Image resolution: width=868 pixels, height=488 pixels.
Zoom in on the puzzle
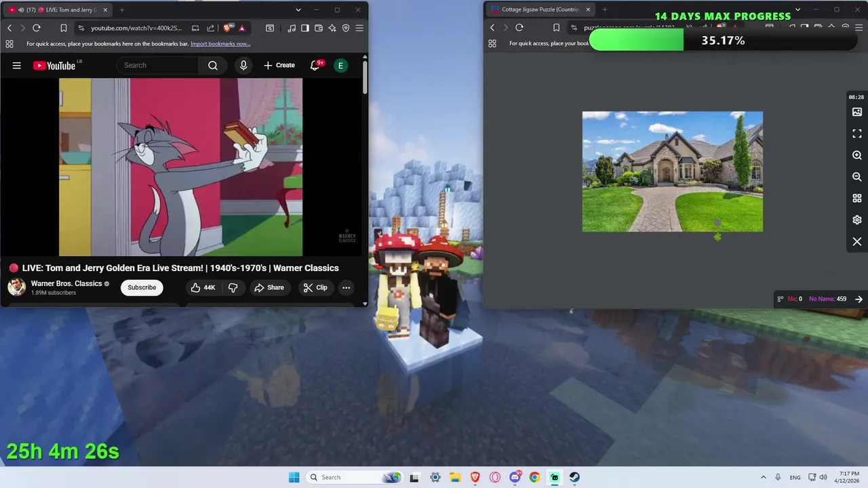tap(857, 155)
